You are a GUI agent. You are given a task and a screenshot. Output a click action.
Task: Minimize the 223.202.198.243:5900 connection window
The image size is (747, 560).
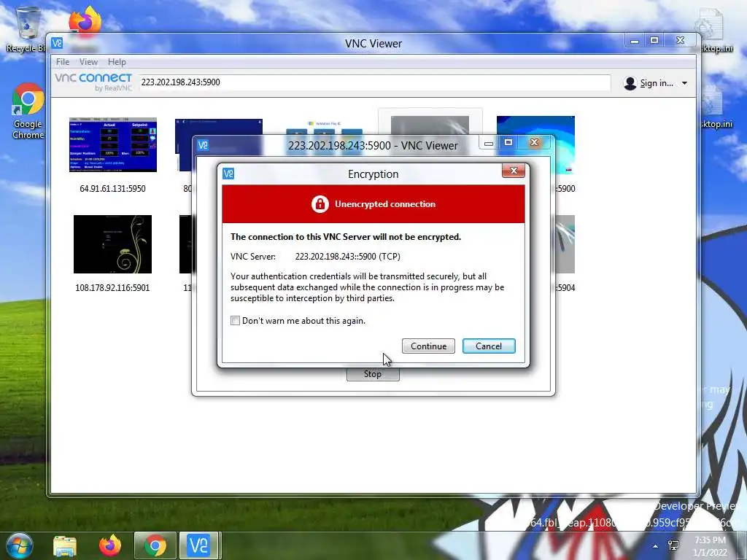click(488, 143)
